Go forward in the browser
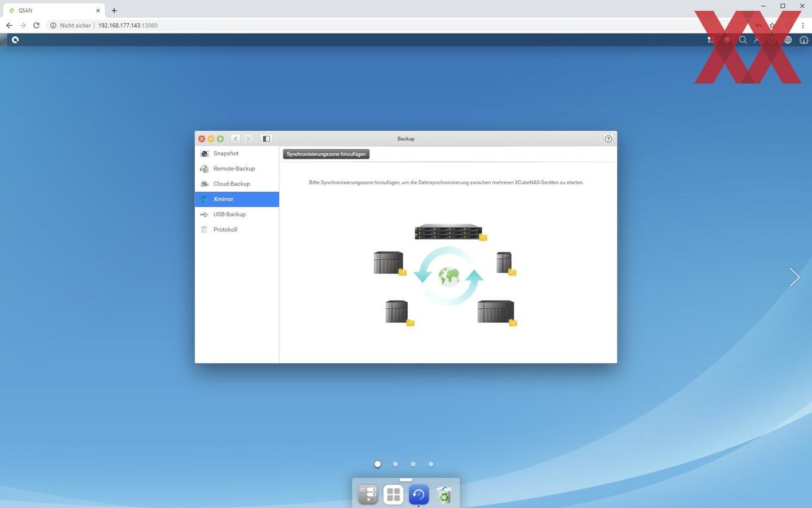 click(23, 26)
